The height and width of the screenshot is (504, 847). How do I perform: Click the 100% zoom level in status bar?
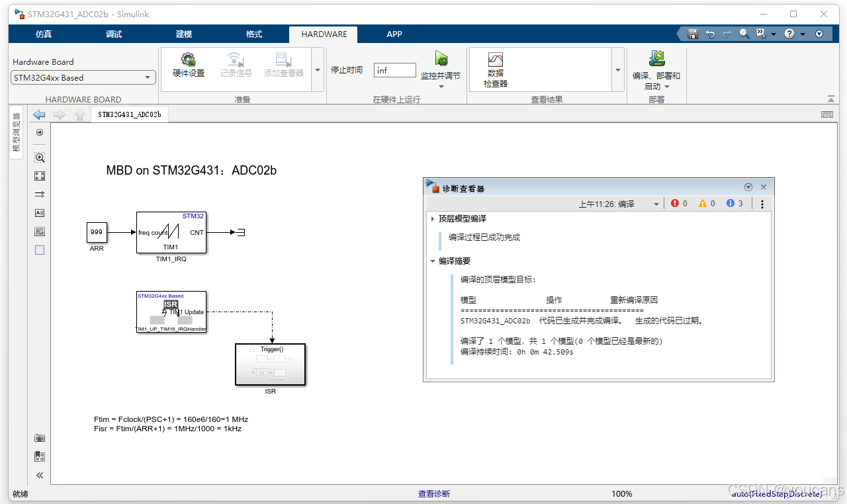621,493
